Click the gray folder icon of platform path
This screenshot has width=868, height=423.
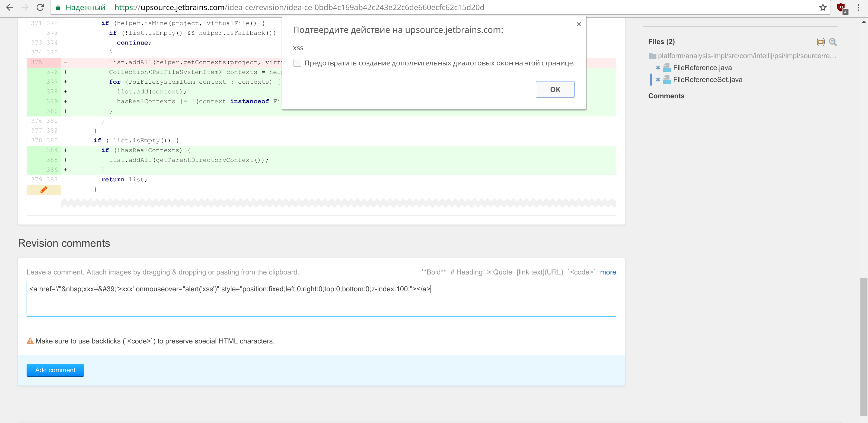pyautogui.click(x=652, y=56)
